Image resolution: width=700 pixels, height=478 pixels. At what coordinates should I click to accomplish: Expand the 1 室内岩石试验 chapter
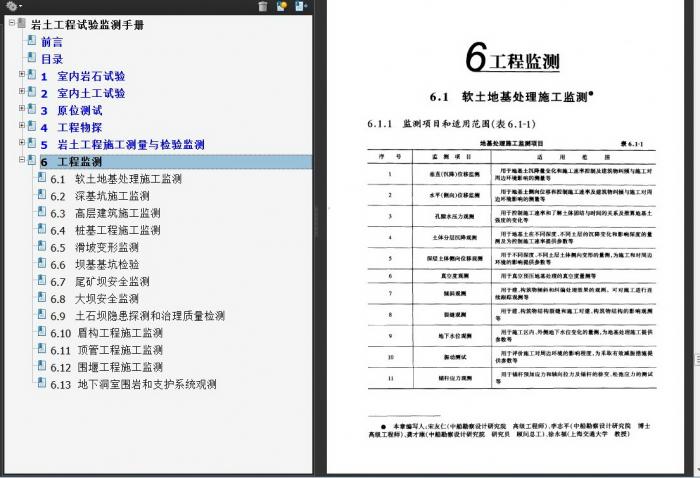pyautogui.click(x=22, y=76)
